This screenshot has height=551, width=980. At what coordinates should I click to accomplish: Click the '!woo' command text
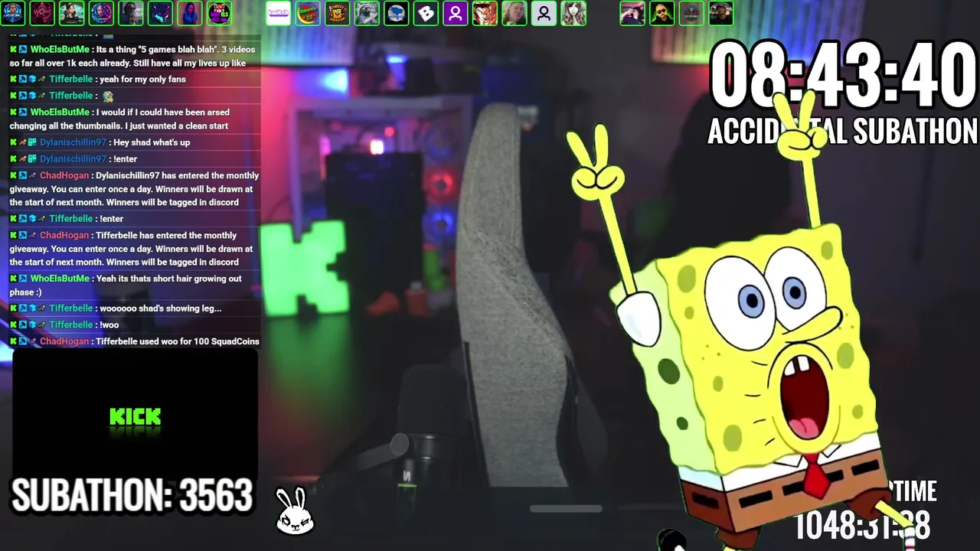(109, 325)
